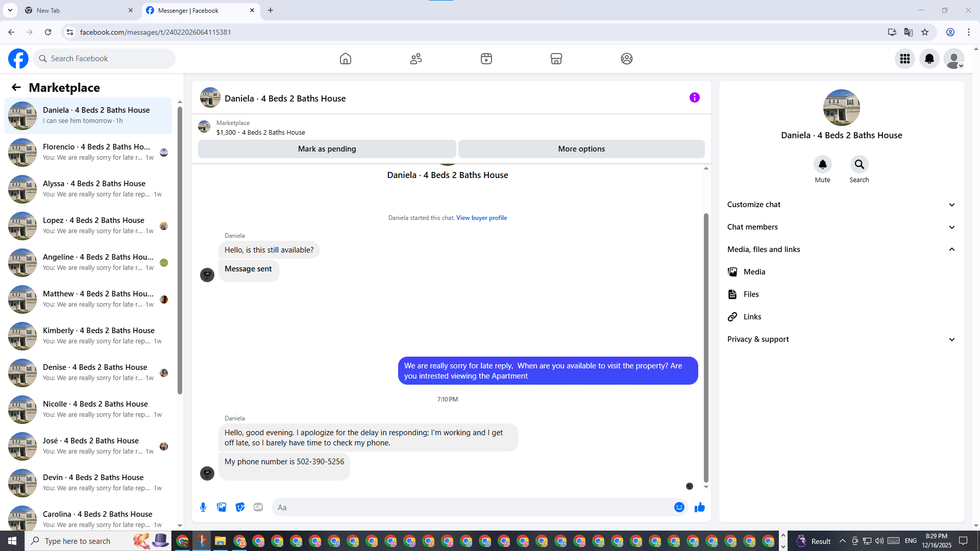
Task: Open the Angeline conversation
Action: [88, 262]
